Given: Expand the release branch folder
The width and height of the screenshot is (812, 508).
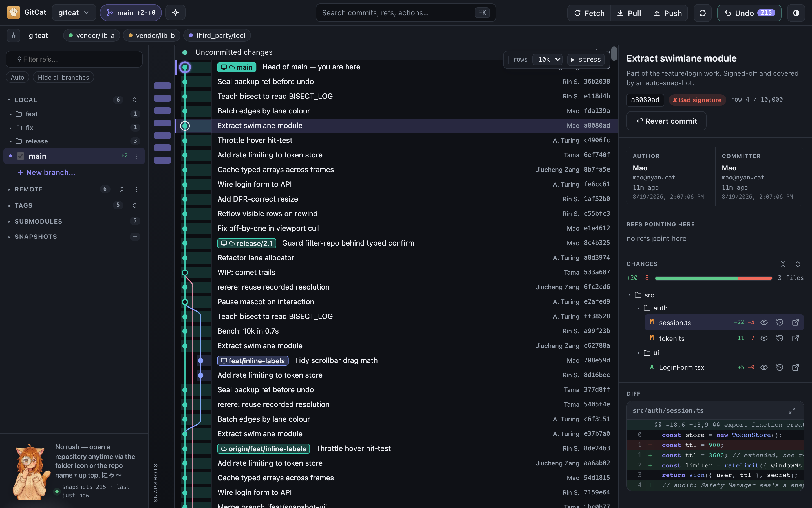Looking at the screenshot, I should (x=10, y=141).
